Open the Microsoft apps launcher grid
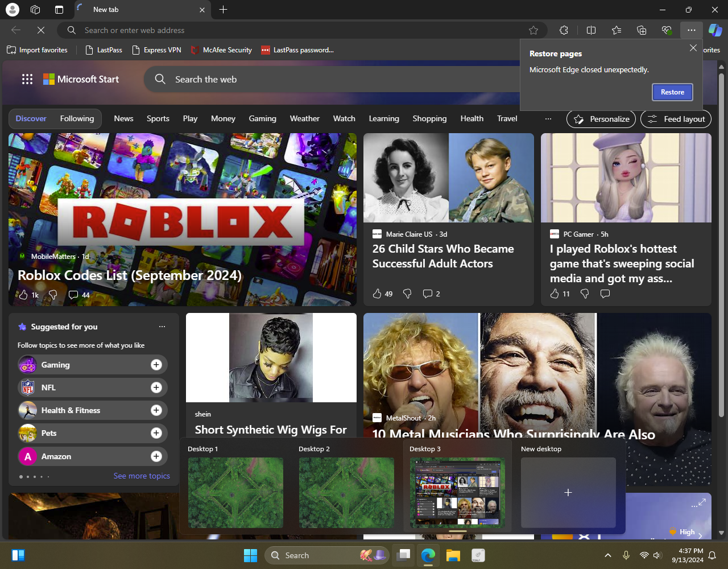 27,80
